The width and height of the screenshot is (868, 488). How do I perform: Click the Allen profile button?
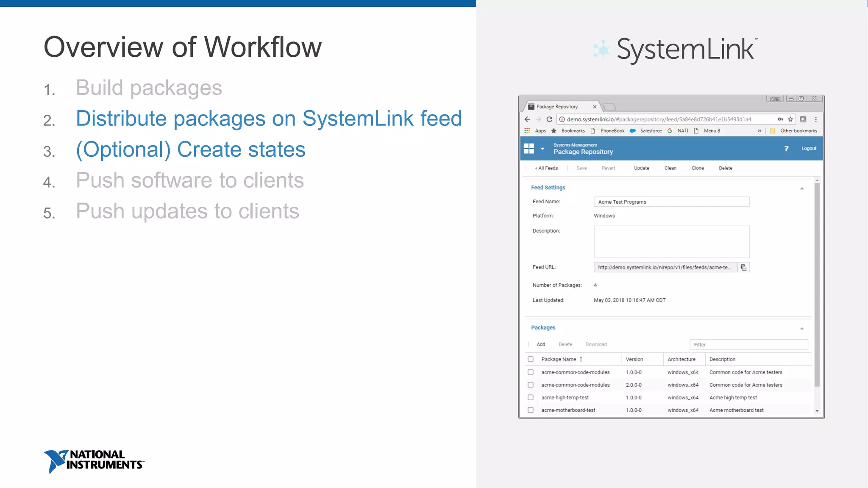[x=775, y=98]
